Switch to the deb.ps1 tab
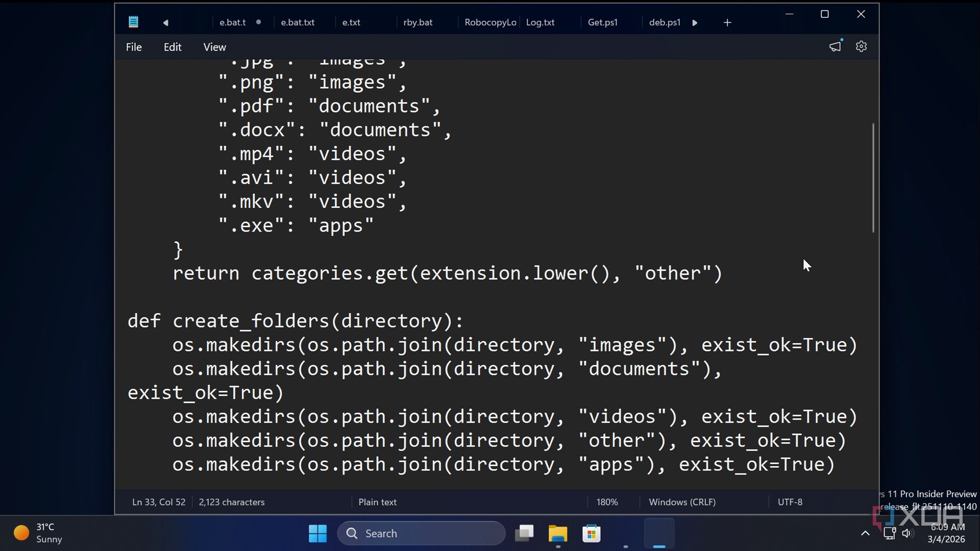Screen dimensions: 980x551 (665, 22)
